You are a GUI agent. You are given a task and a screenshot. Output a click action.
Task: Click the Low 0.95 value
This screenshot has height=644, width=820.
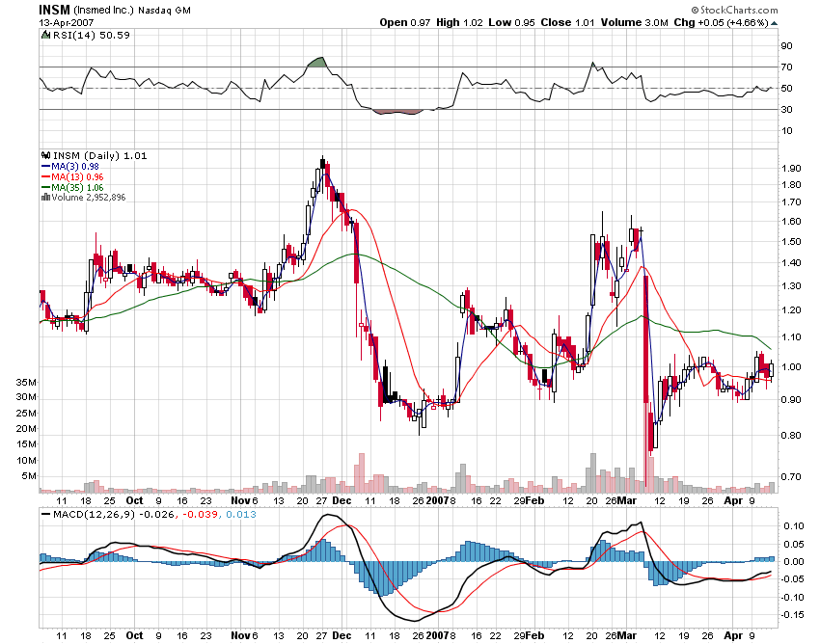point(511,22)
